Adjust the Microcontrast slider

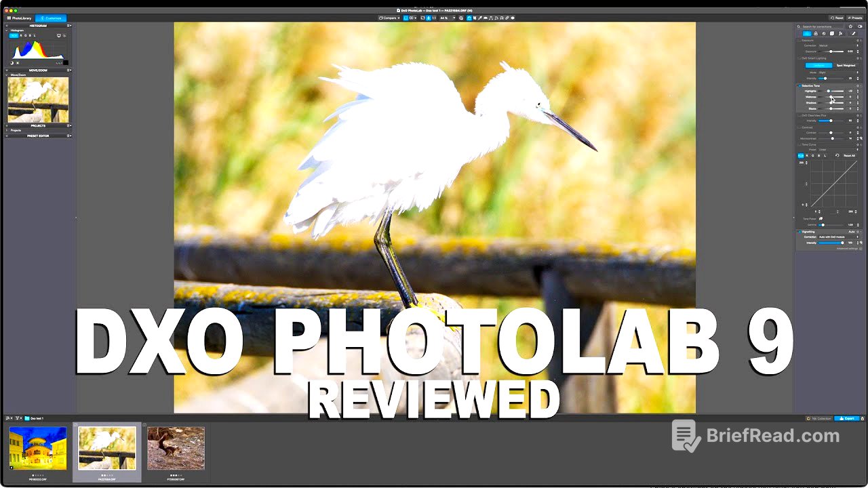(x=831, y=138)
